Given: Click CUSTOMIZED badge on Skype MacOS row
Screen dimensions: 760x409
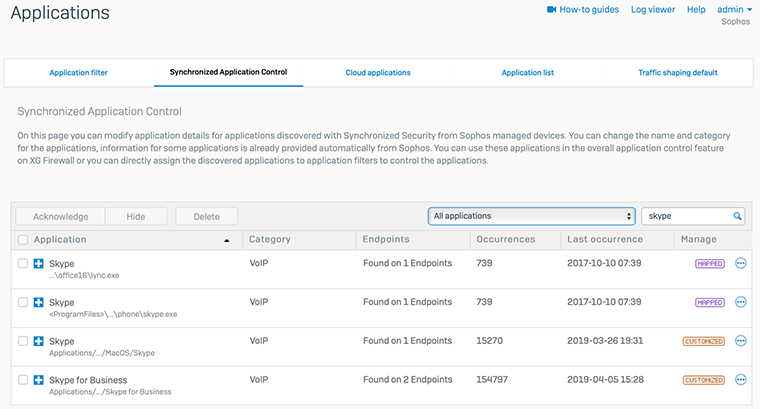Looking at the screenshot, I should coord(704,341).
